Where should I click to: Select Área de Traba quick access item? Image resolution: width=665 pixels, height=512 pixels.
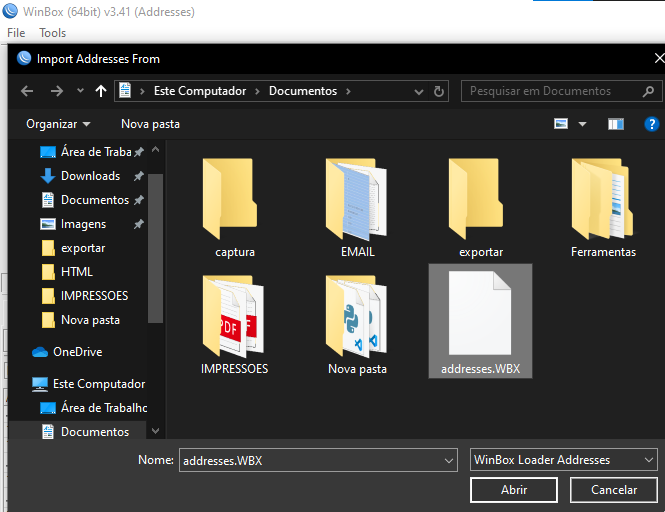tap(92, 152)
